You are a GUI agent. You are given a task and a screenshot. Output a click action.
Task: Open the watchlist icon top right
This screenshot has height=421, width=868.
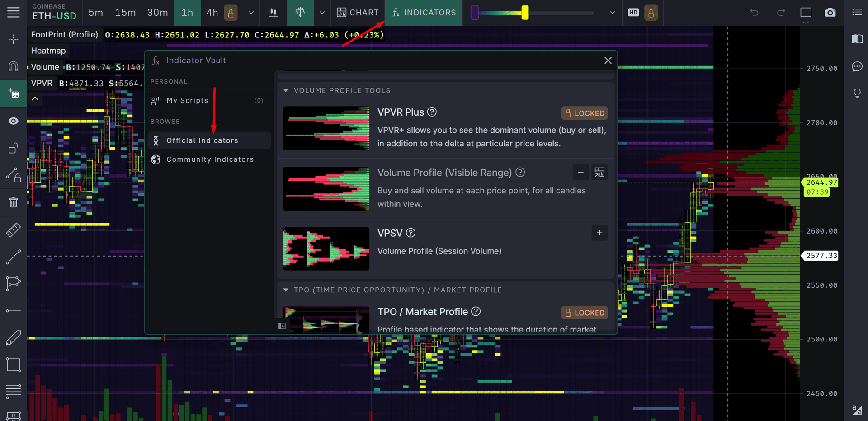click(x=857, y=12)
